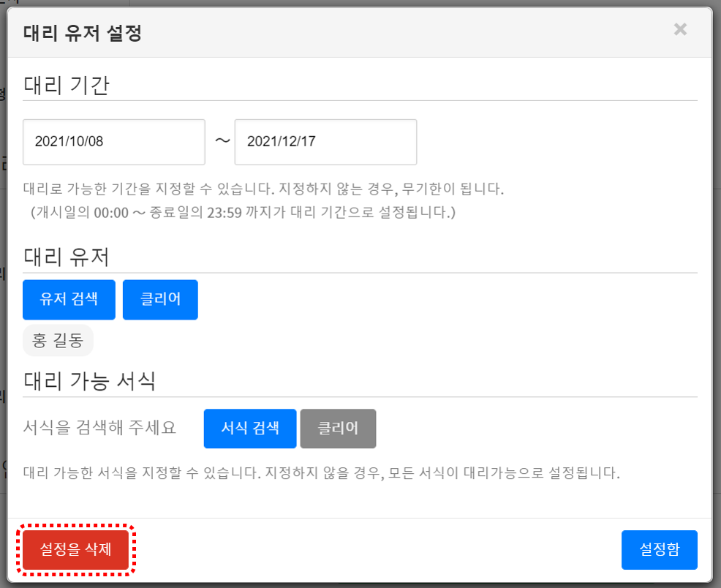Open user search with 유저 검색
721x588 pixels.
click(x=69, y=300)
